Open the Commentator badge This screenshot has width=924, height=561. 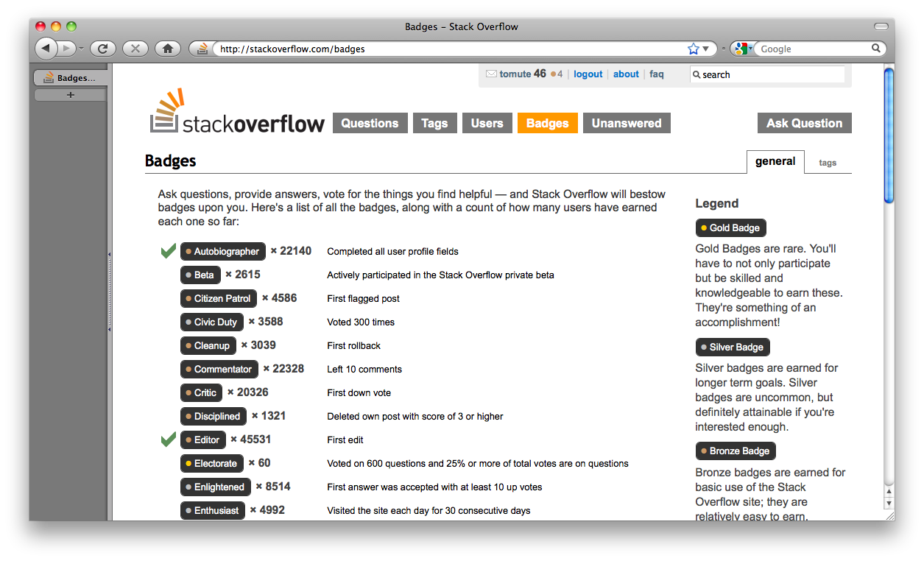click(219, 369)
